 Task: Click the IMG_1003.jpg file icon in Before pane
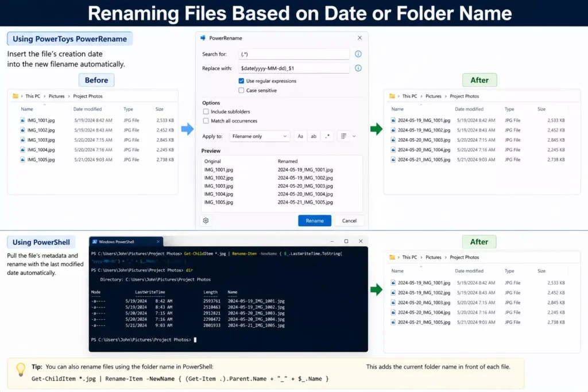click(22, 140)
